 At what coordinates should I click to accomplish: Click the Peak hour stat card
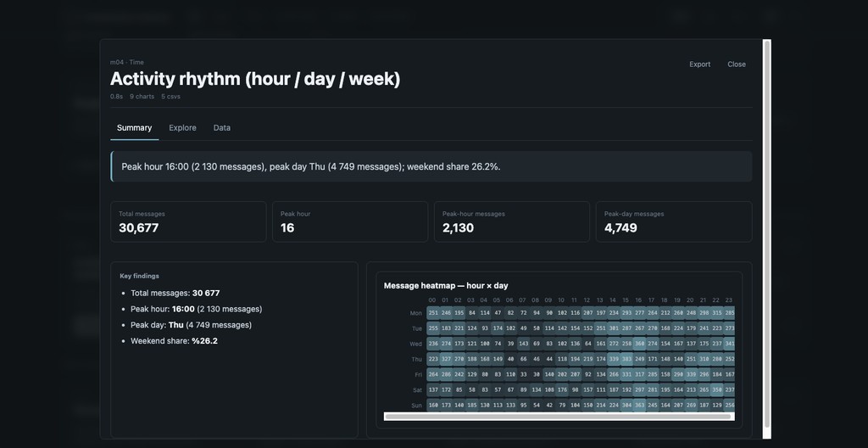tap(349, 221)
